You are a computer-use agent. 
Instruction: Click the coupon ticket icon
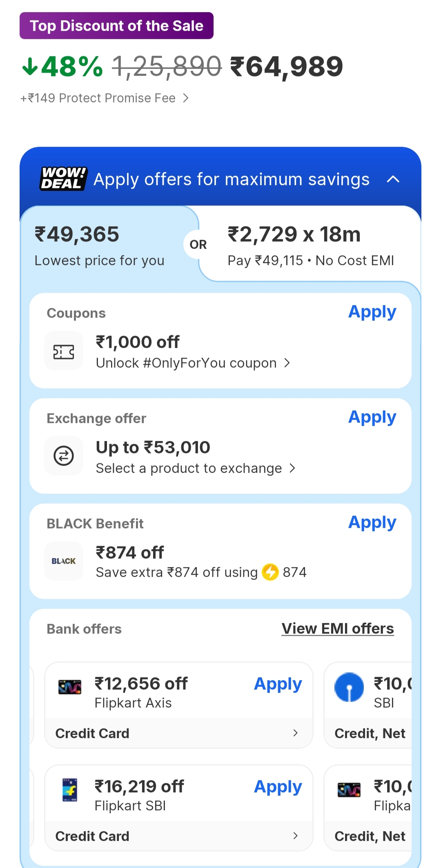64,351
